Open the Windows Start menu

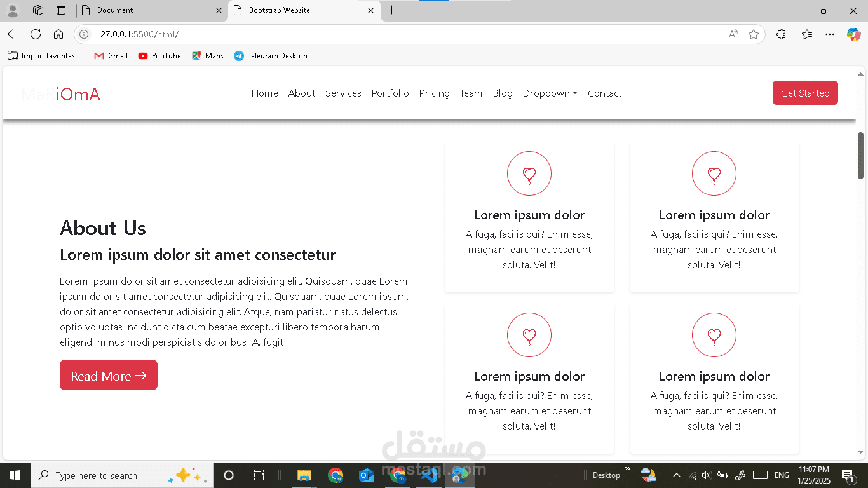coord(15,475)
